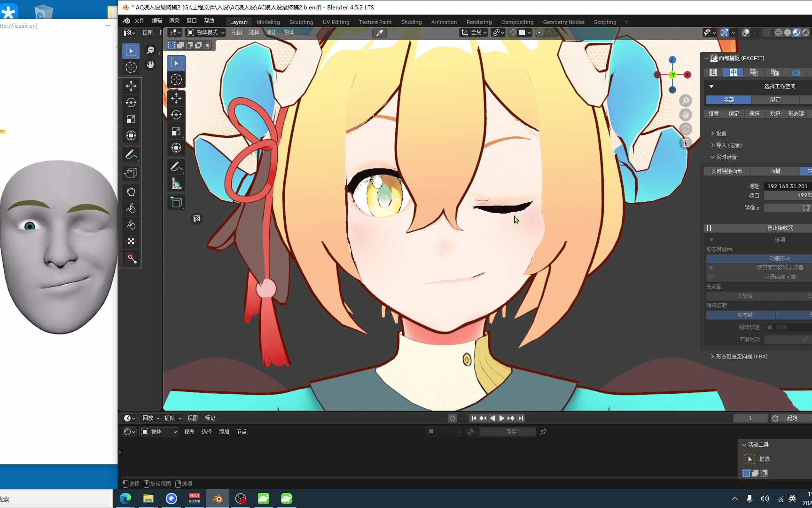Click the red X axis on the gizmo
Viewport: 812px width, 508px height.
687,75
